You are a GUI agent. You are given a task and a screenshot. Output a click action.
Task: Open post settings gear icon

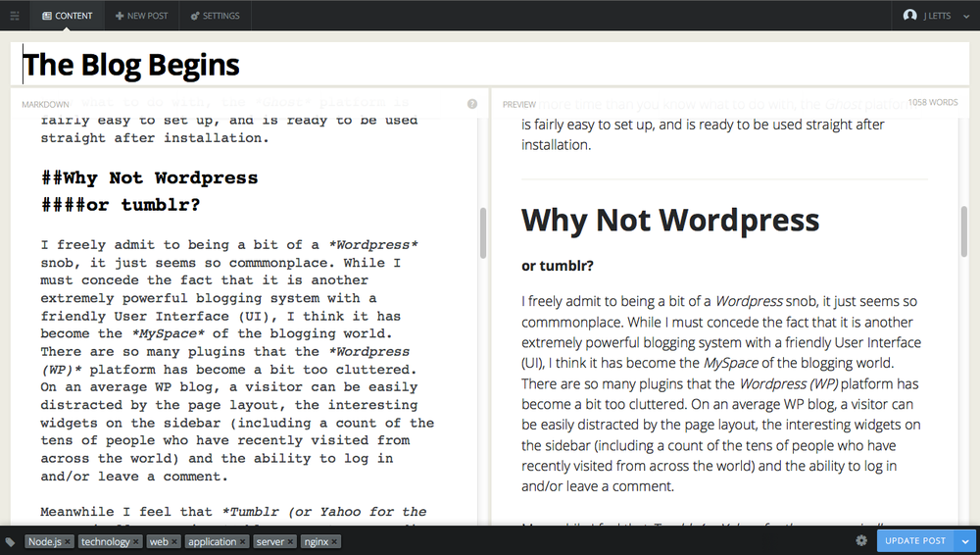point(861,540)
